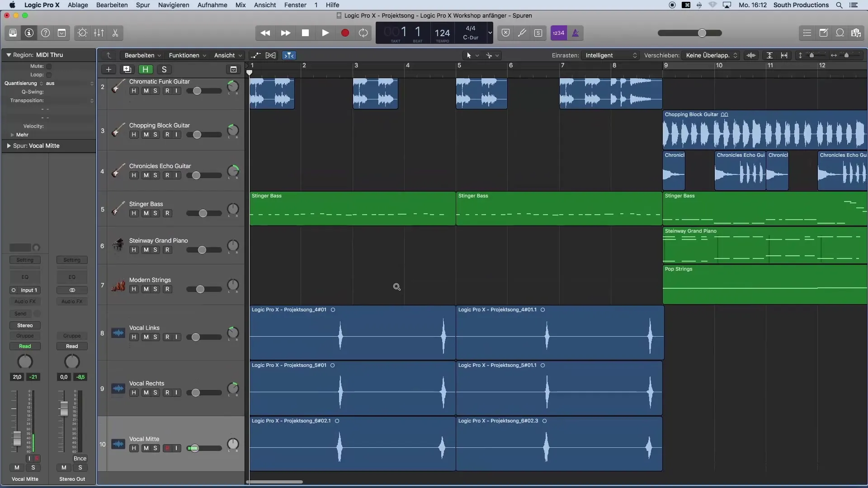Expand the Spur Vocal Mitte section

tap(9, 146)
